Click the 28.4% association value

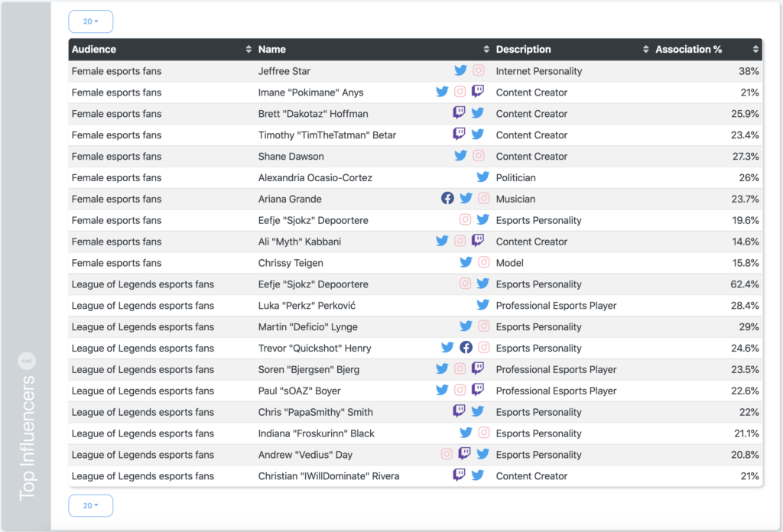pyautogui.click(x=745, y=306)
